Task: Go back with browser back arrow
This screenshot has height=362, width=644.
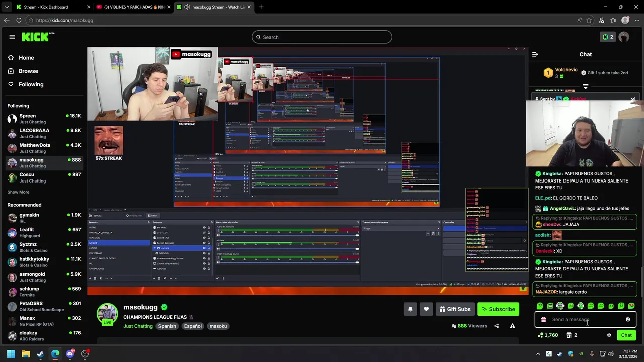Action: point(7,20)
